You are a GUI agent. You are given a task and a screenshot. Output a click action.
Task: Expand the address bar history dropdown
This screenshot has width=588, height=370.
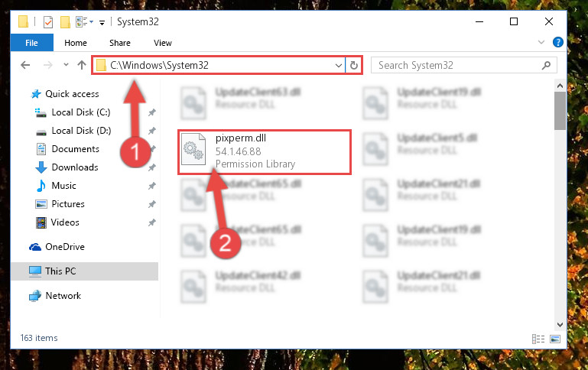tap(338, 66)
